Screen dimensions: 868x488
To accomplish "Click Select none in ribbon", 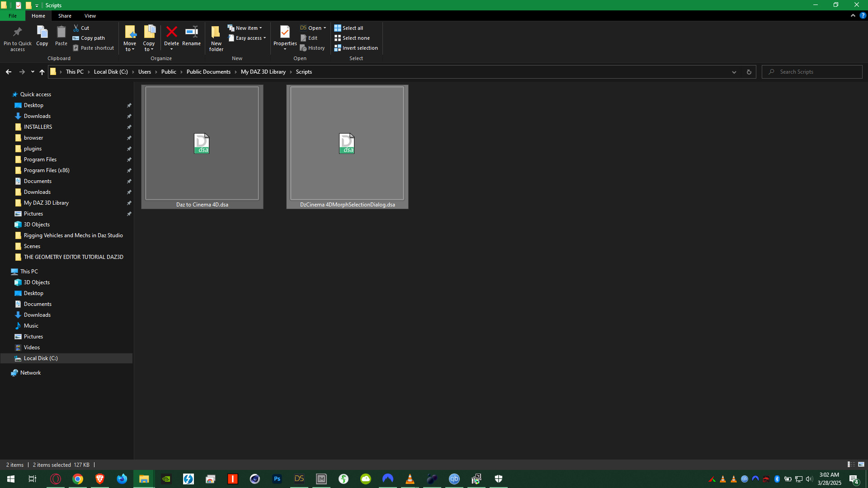I will [x=352, y=38].
